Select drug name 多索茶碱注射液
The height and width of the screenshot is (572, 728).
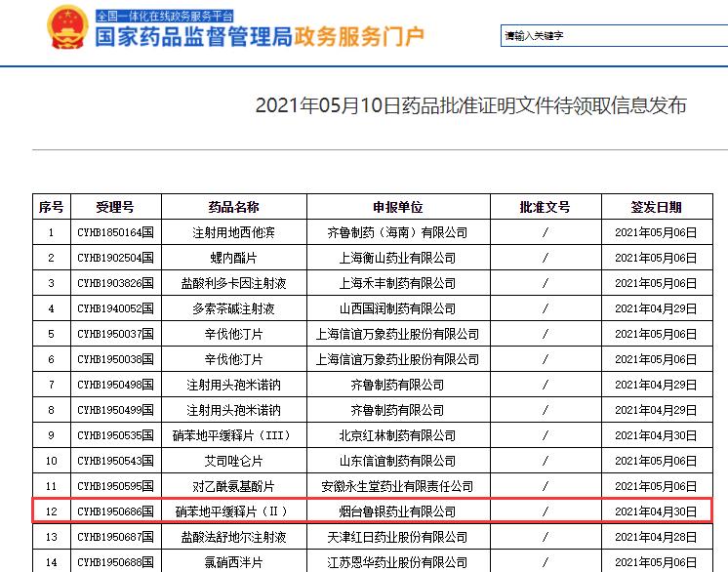pyautogui.click(x=233, y=308)
